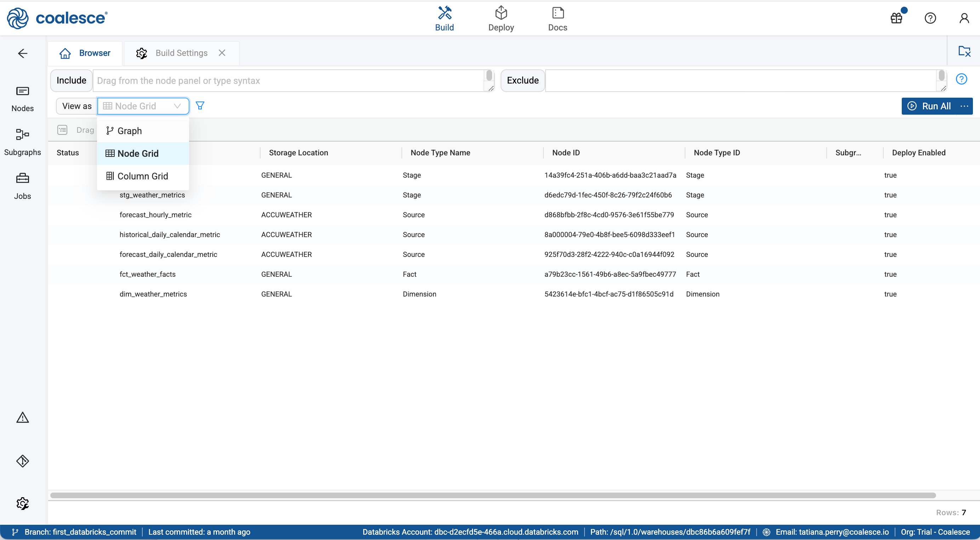Select the forecast_hourly_metric row

(514, 215)
